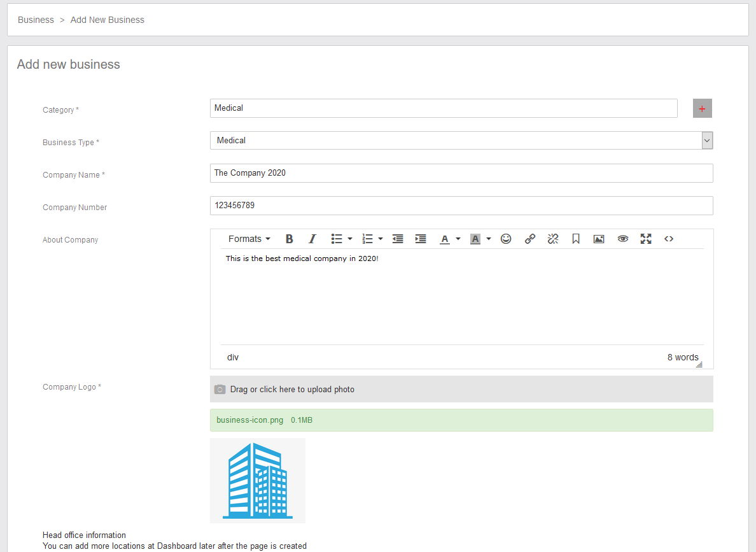
Task: Toggle bold formatting in the editor
Action: [289, 239]
